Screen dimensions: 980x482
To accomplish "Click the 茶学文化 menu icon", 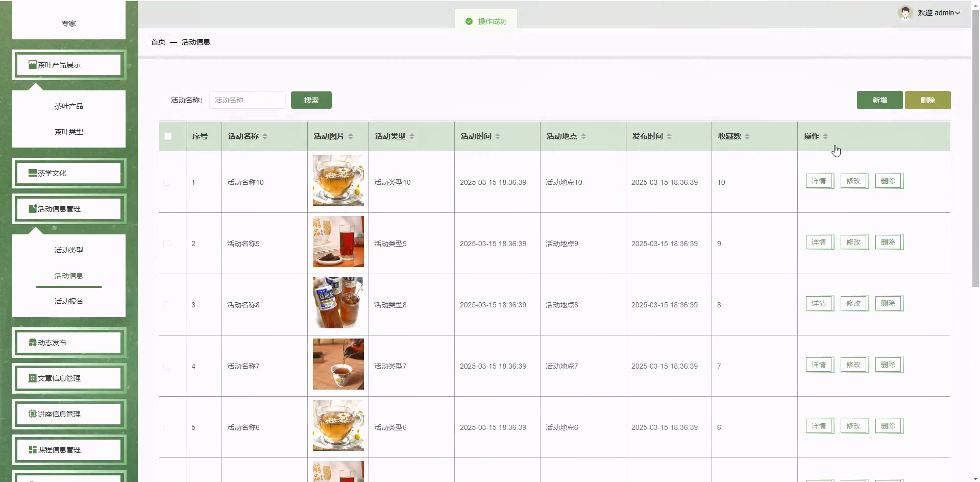I will tap(33, 173).
